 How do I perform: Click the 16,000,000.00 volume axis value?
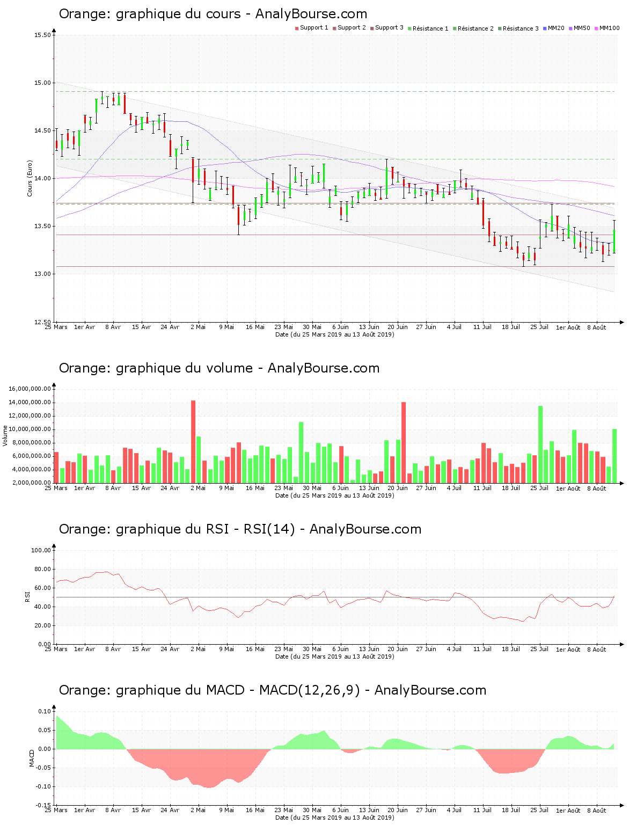[30, 389]
